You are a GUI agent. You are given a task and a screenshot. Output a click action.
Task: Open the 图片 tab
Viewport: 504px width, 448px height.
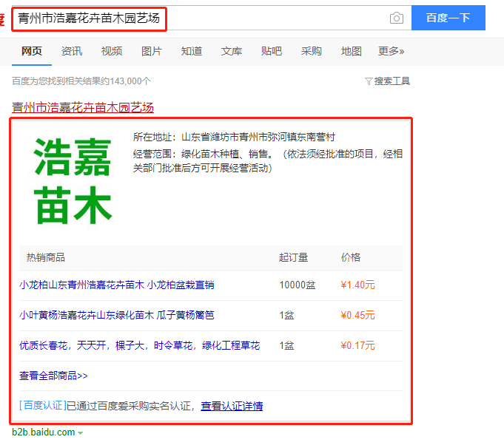pyautogui.click(x=152, y=51)
